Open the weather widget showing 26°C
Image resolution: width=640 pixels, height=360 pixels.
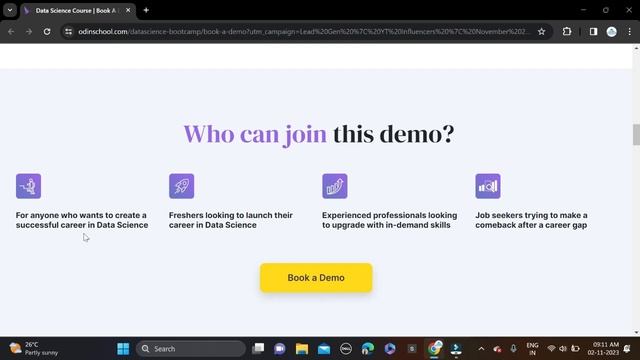click(x=33, y=349)
